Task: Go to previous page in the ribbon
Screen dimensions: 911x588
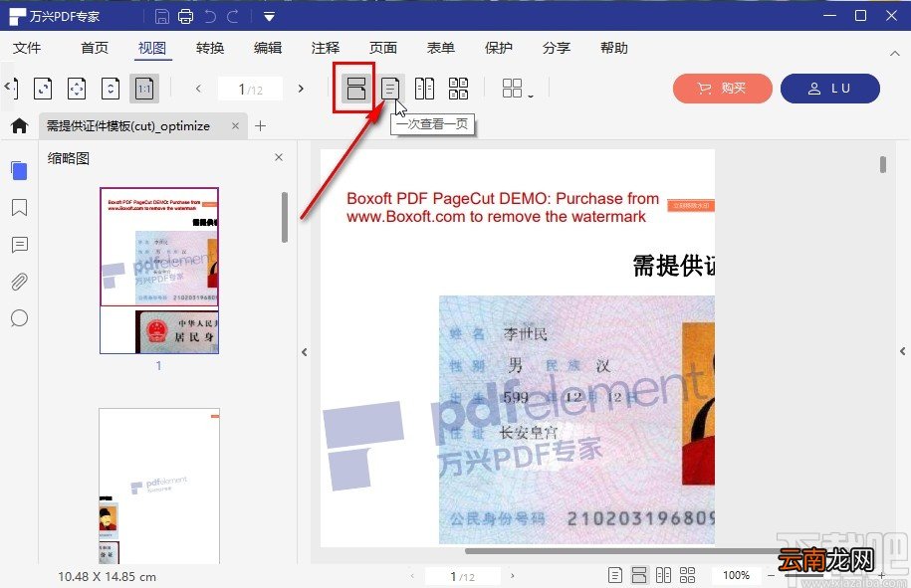Action: tap(199, 89)
